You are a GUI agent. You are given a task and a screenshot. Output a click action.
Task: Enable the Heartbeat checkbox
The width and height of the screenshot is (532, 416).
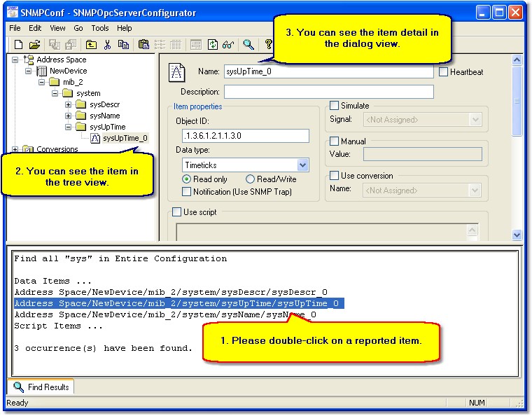[x=443, y=72]
